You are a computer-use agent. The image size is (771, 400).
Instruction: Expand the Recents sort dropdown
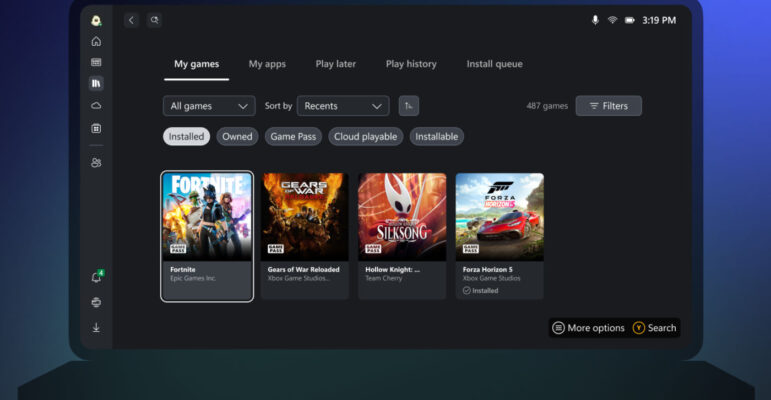tap(343, 106)
